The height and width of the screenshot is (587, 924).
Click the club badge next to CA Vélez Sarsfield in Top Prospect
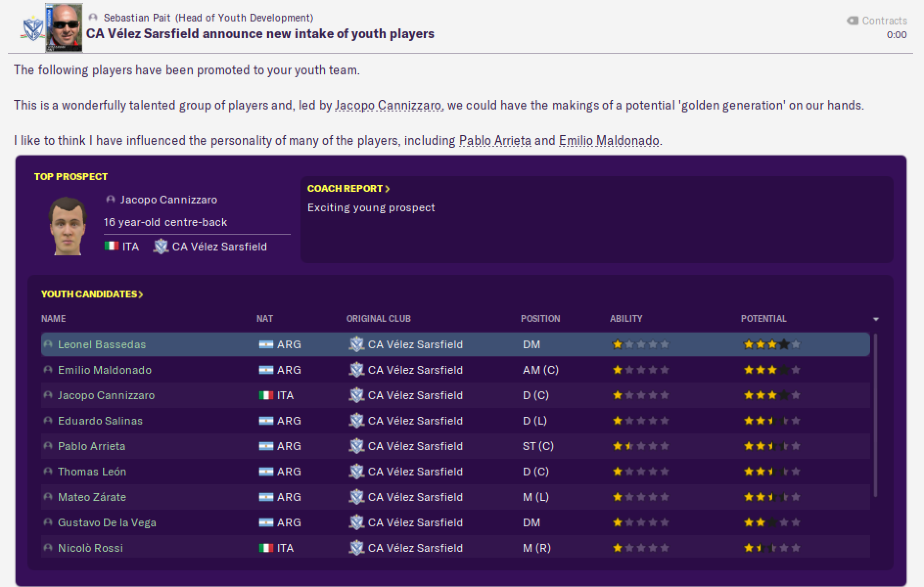pyautogui.click(x=161, y=246)
